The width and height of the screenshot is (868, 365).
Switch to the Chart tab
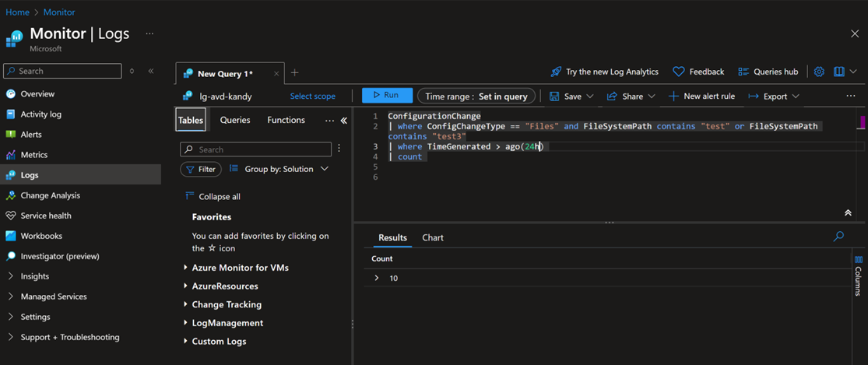click(x=433, y=238)
